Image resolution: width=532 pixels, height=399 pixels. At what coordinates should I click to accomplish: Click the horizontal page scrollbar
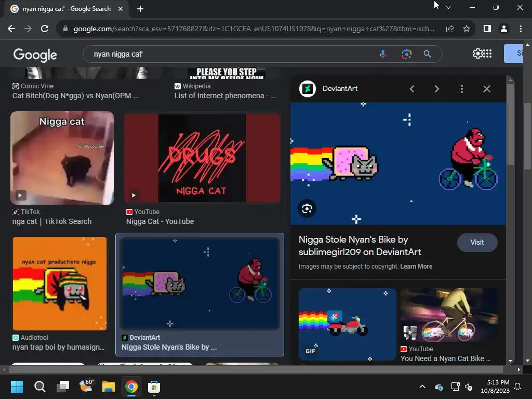tap(255, 369)
